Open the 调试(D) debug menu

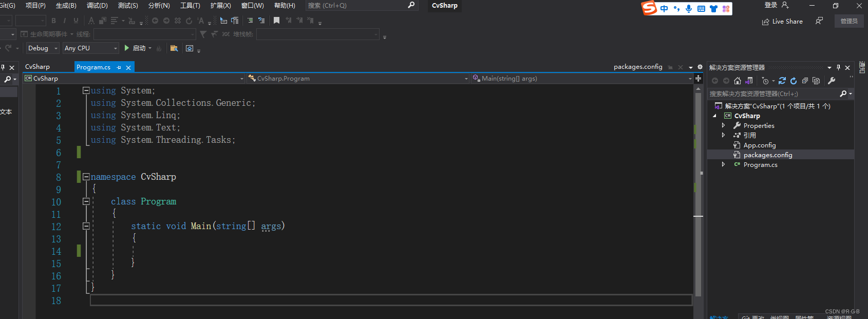pos(97,5)
